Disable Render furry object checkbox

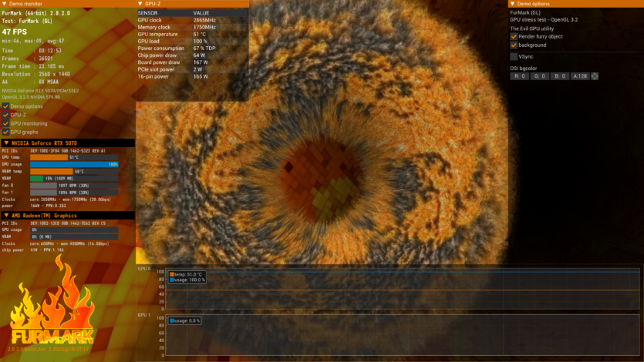coord(514,36)
